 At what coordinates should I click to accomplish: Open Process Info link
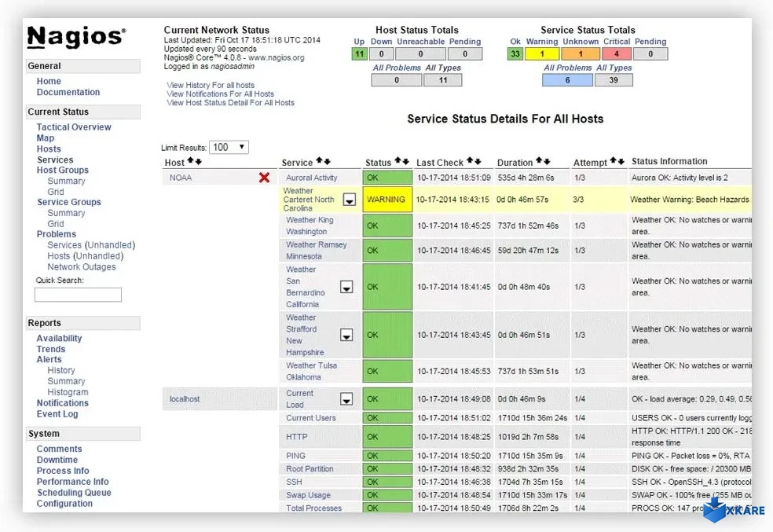point(63,471)
